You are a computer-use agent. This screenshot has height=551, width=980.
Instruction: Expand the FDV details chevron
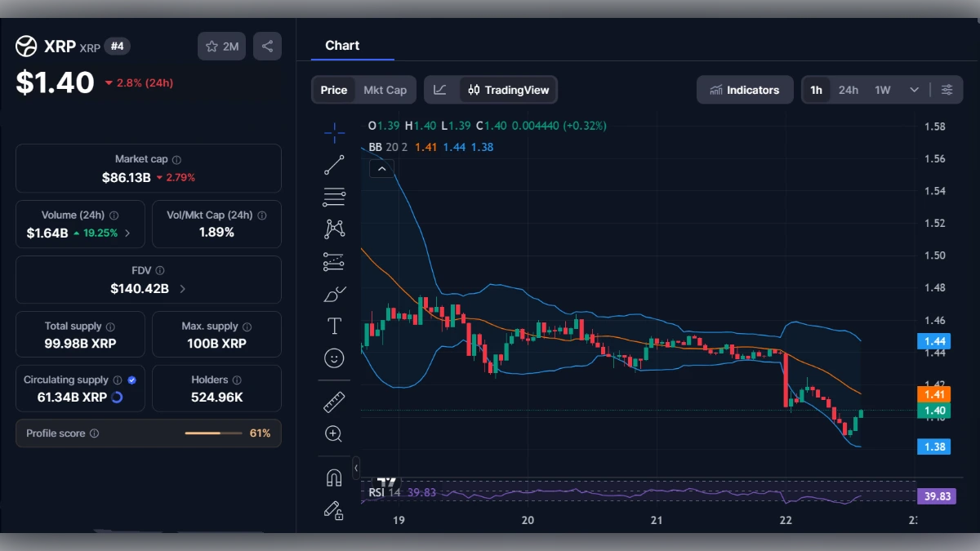182,288
